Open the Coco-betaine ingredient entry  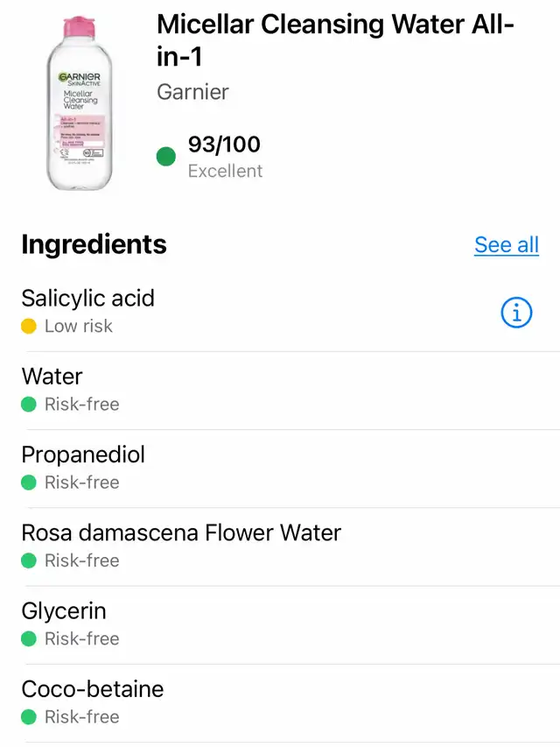click(92, 689)
